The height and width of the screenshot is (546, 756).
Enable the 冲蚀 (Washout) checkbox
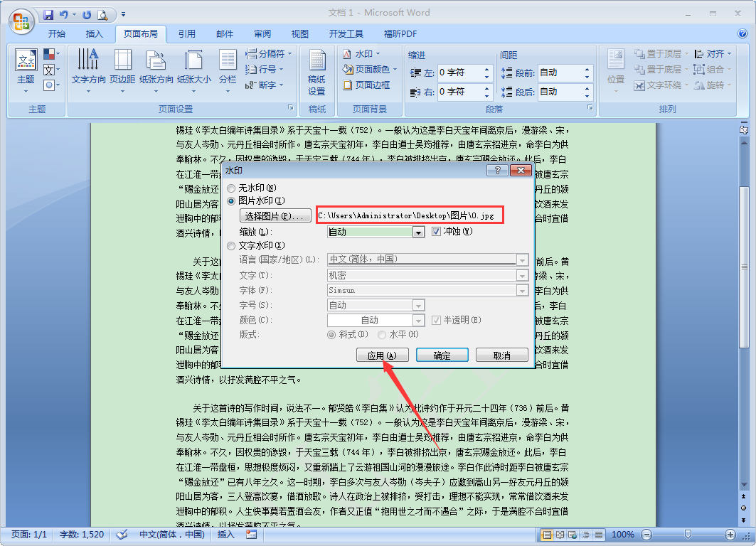click(435, 231)
